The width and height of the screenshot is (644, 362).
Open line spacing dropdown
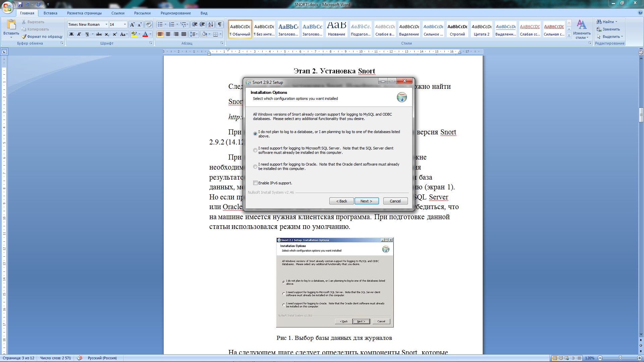tap(194, 34)
